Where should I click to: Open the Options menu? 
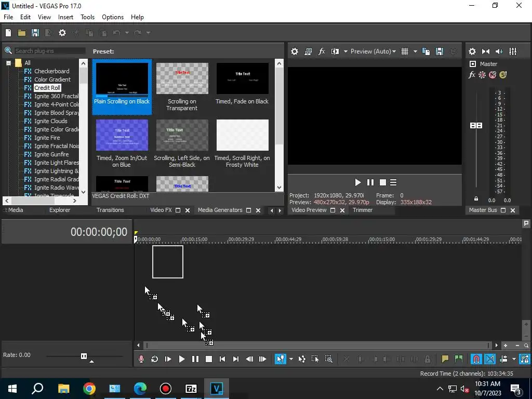(x=113, y=17)
